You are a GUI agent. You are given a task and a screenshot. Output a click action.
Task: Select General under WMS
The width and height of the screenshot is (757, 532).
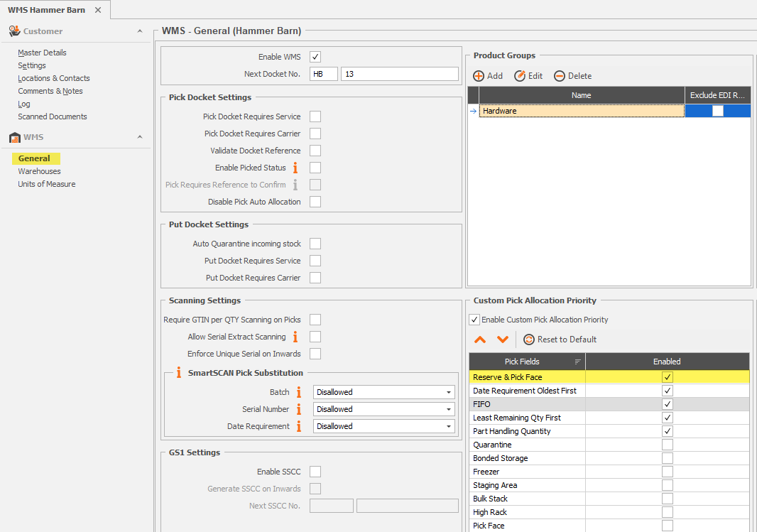(x=34, y=158)
